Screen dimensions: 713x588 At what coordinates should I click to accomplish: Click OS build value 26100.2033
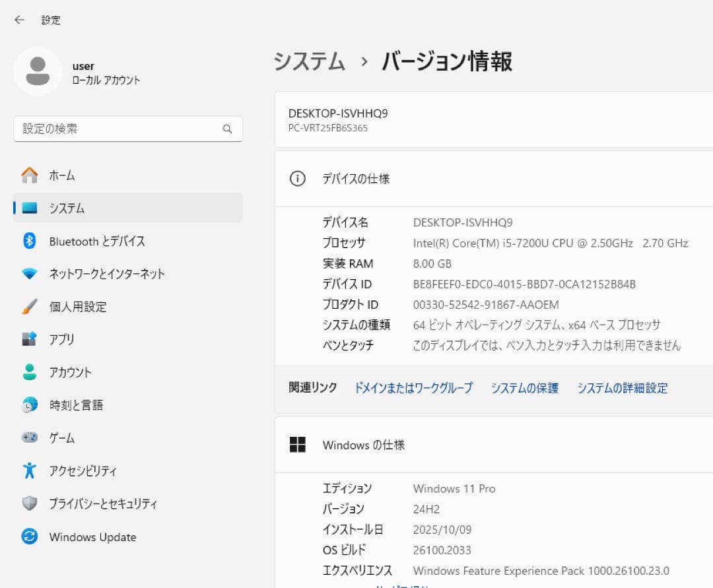pyautogui.click(x=442, y=550)
